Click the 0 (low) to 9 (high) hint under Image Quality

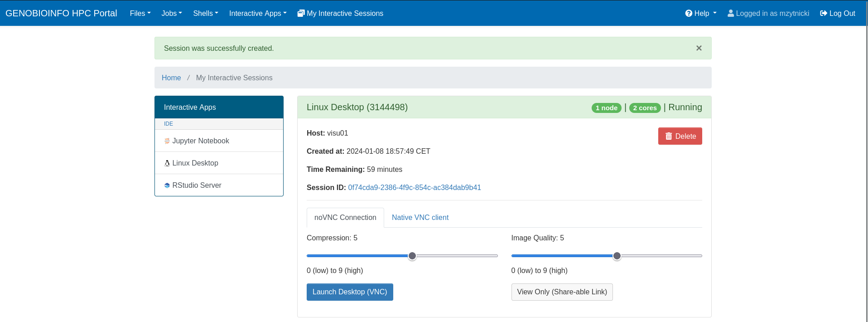point(539,271)
